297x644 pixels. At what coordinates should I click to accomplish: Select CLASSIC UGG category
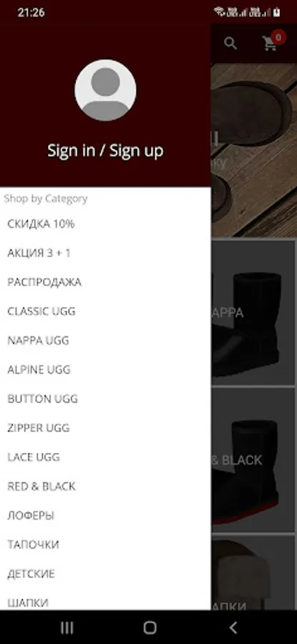(106, 312)
